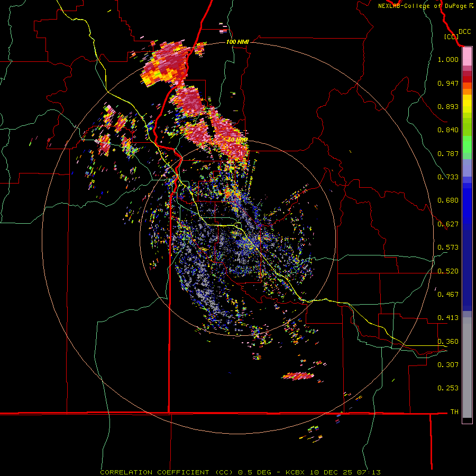Click the pink top color bar segment
The height and width of the screenshot is (476, 476).
tap(467, 57)
